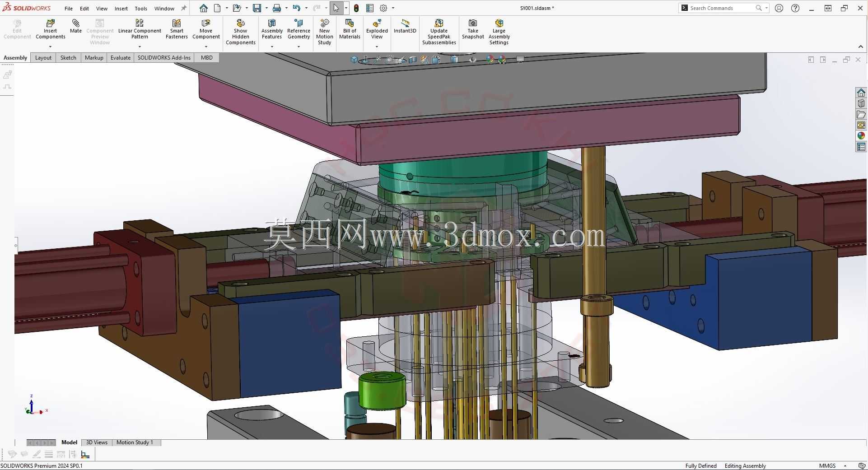This screenshot has width=868, height=470.
Task: Click the Update SpeedPak Subassemblies tool
Action: tap(439, 32)
